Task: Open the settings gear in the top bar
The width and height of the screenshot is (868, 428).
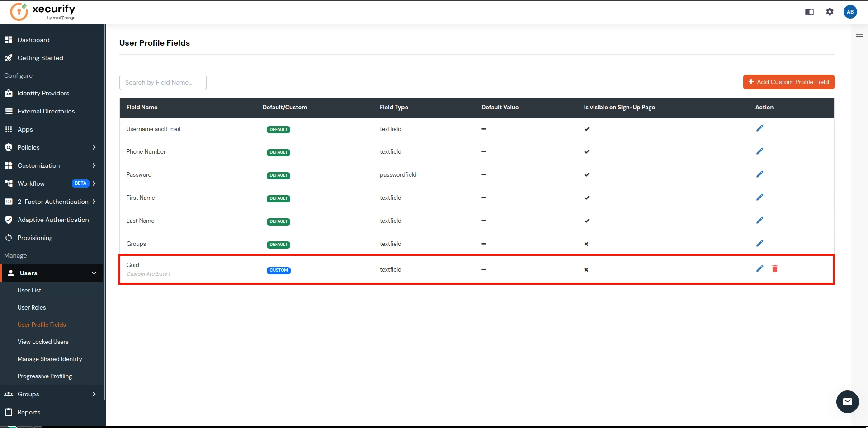Action: 830,12
